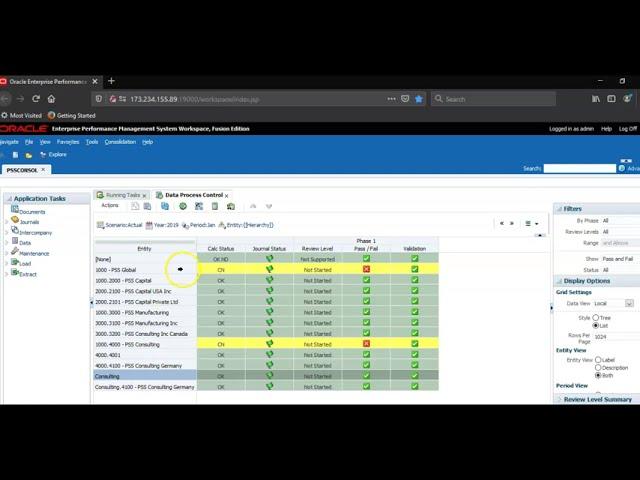Click the validation check icon in the Consulting row

(x=415, y=376)
